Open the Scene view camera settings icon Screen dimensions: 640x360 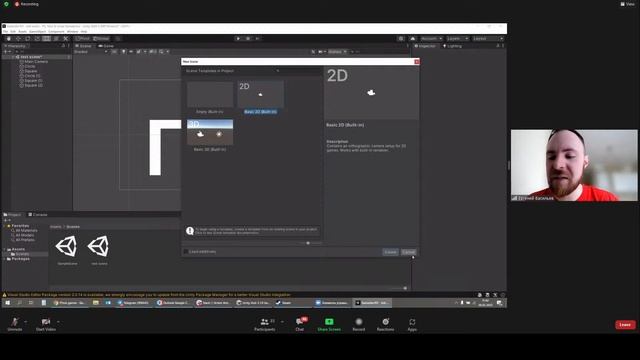point(321,52)
